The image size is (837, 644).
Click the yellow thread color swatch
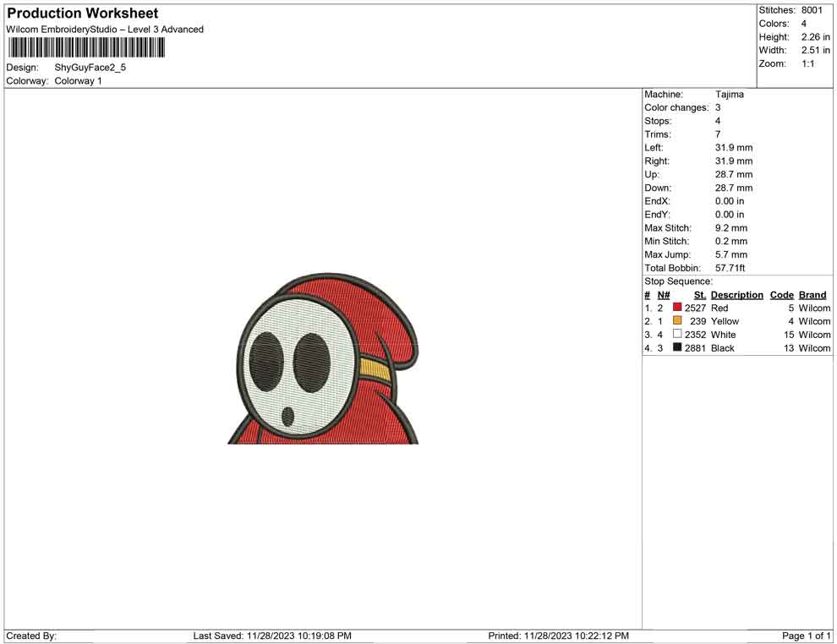(677, 320)
